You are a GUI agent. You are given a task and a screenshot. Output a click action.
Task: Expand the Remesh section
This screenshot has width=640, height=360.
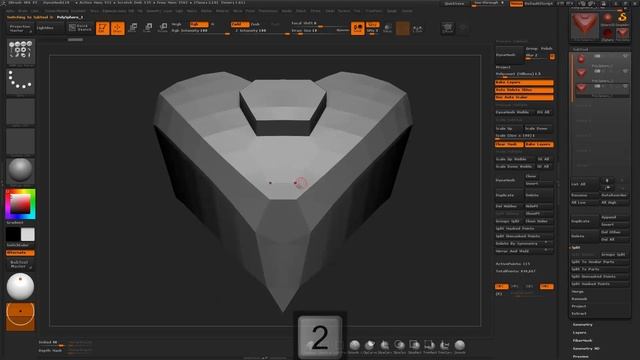coord(579,299)
